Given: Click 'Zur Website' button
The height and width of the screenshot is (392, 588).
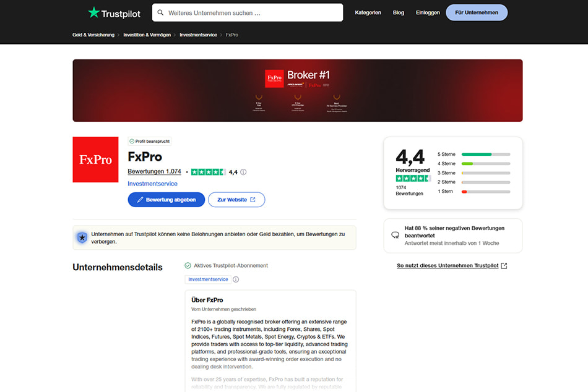Looking at the screenshot, I should (236, 200).
